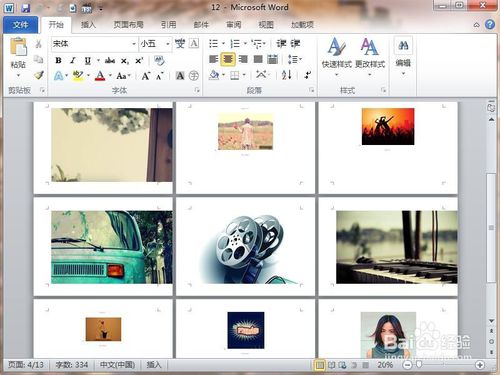Click the Multilevel List icon
Viewport: 500px width, 375px height.
[257, 43]
